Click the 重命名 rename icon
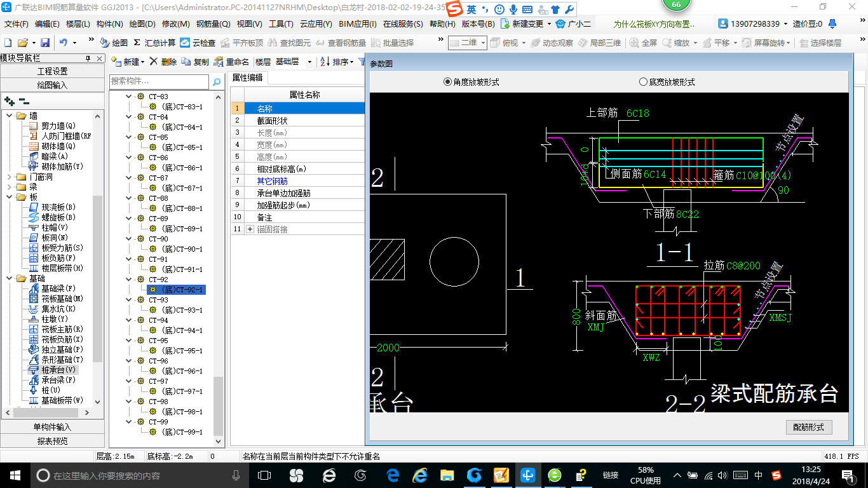Screen dimensions: 868x488 (231, 62)
